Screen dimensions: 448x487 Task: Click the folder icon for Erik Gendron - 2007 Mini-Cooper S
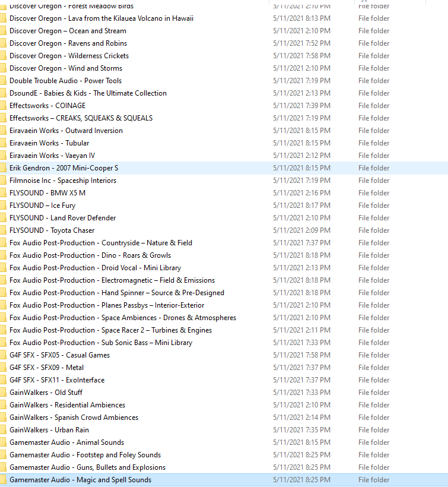pos(3,168)
